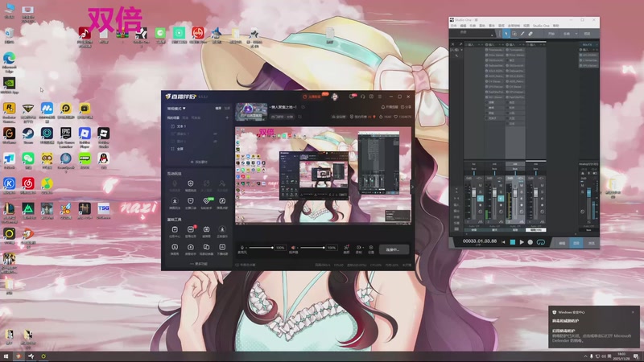Open the red NetEase Cloud Music desktop icon
Image resolution: width=644 pixels, height=362 pixels.
click(28, 184)
